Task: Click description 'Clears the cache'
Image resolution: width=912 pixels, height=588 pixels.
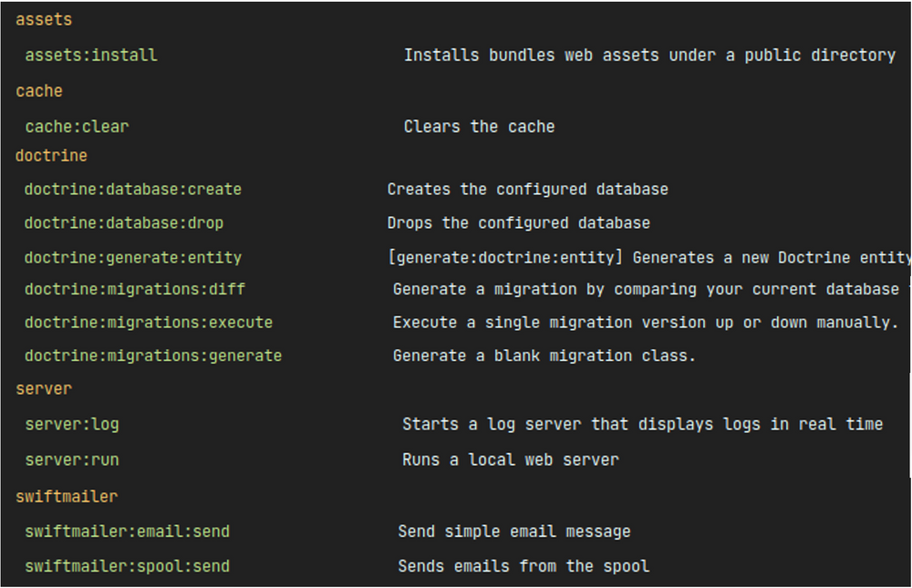Action: [480, 127]
